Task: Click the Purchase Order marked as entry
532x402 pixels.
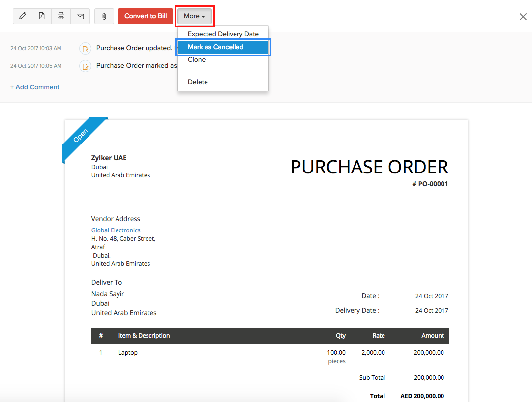Action: pyautogui.click(x=136, y=65)
